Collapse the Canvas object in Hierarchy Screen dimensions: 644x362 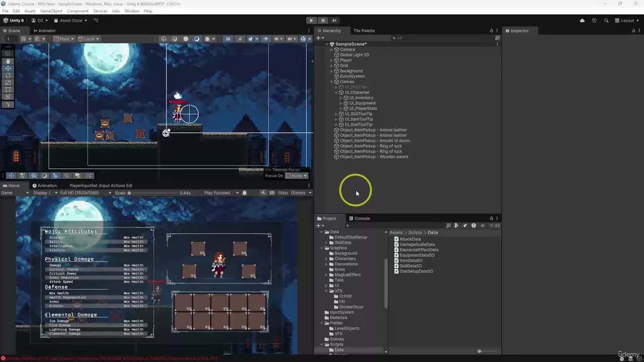pyautogui.click(x=332, y=82)
